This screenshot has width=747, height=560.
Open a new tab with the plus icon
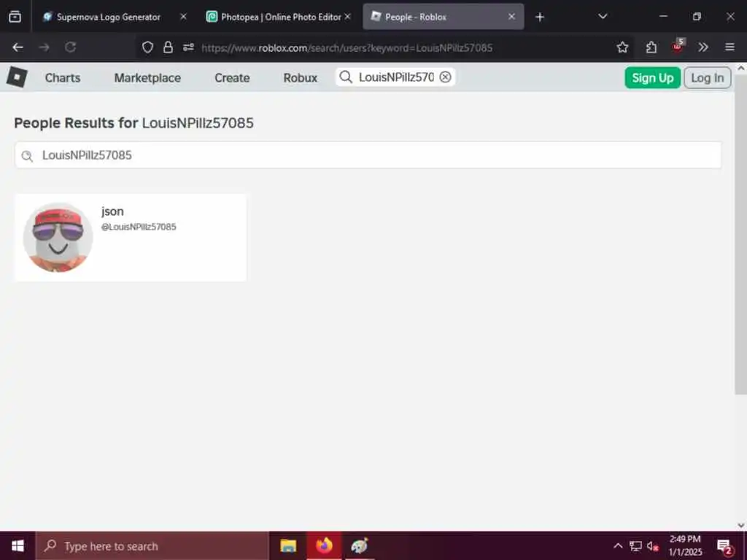539,17
